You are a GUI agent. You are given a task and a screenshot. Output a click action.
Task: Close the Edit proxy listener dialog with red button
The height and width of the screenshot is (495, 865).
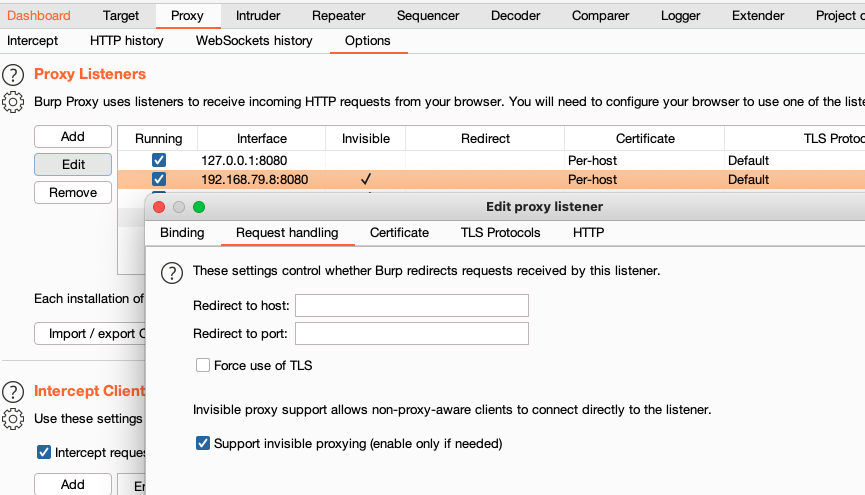click(159, 207)
